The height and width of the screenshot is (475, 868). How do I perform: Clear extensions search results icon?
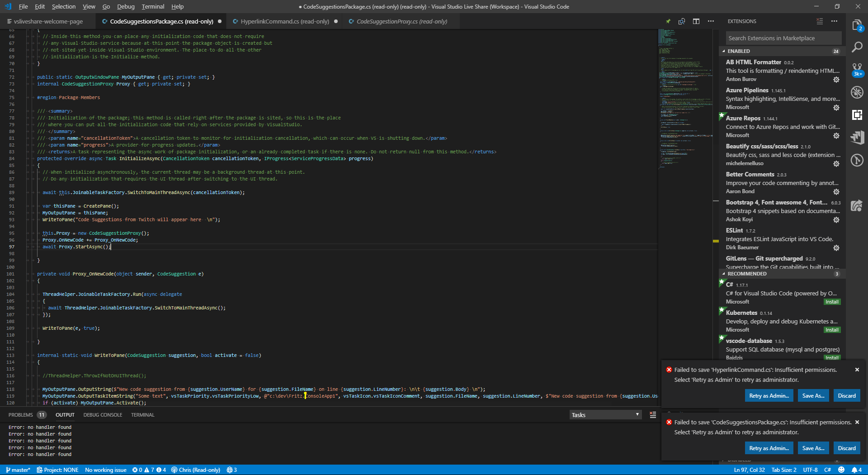pyautogui.click(x=819, y=21)
